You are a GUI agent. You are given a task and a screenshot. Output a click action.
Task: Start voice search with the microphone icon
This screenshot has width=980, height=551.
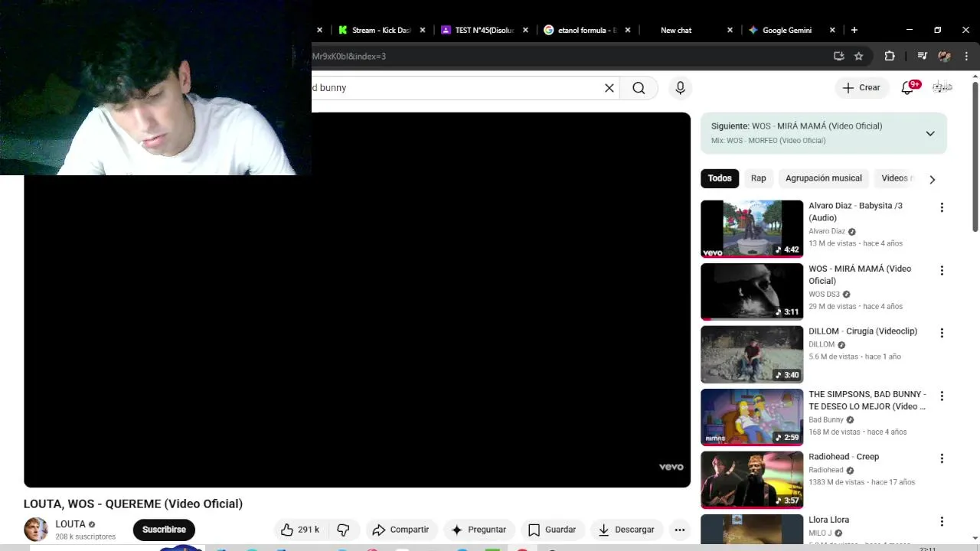coord(680,88)
